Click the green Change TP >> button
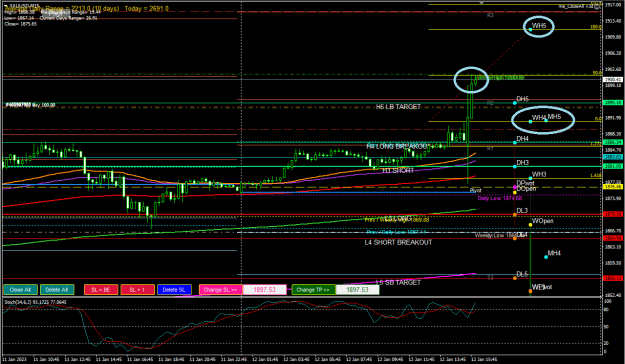The image size is (625, 364). pyautogui.click(x=313, y=290)
